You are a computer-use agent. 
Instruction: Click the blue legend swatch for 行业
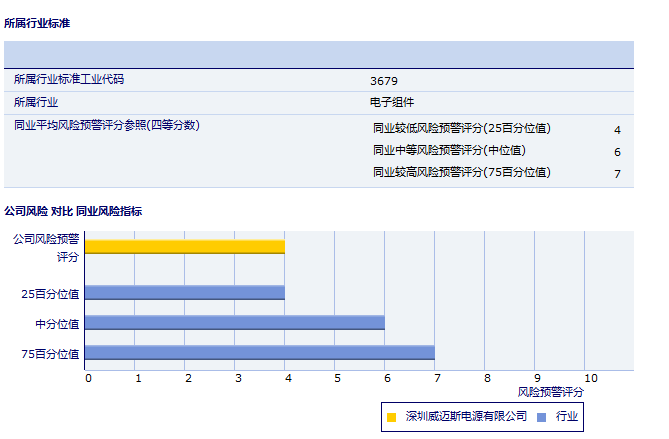541,417
